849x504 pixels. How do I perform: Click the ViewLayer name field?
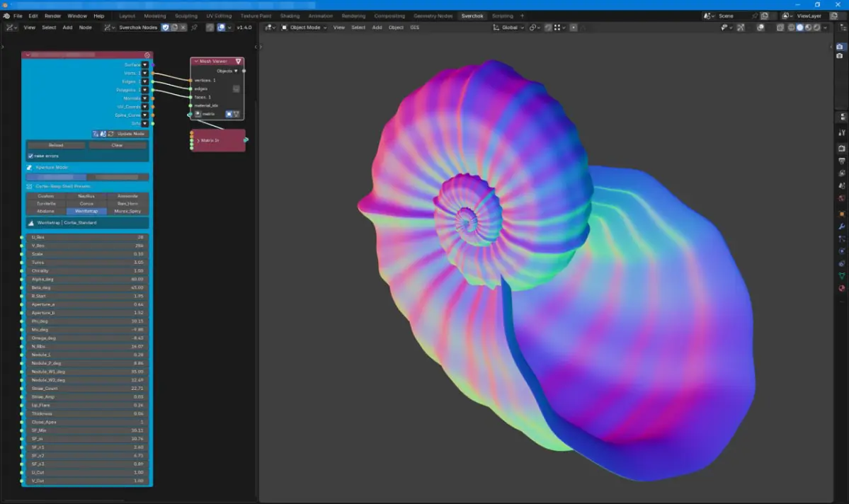click(809, 16)
